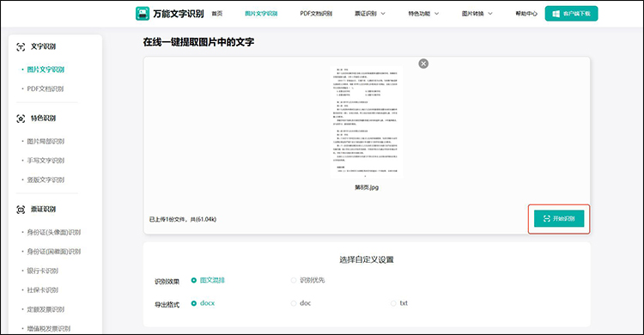Choose docx export format
Viewport: 644px width, 335px height.
(203, 303)
